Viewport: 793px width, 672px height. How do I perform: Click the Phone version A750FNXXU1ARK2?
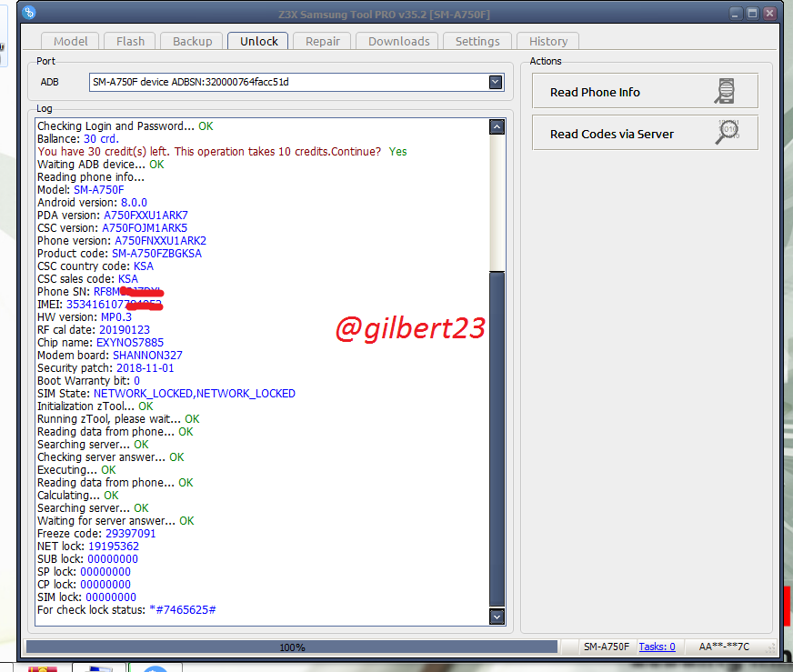[x=160, y=241]
